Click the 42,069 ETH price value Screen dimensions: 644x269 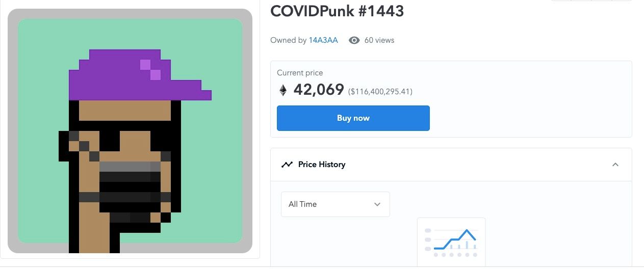pos(319,90)
